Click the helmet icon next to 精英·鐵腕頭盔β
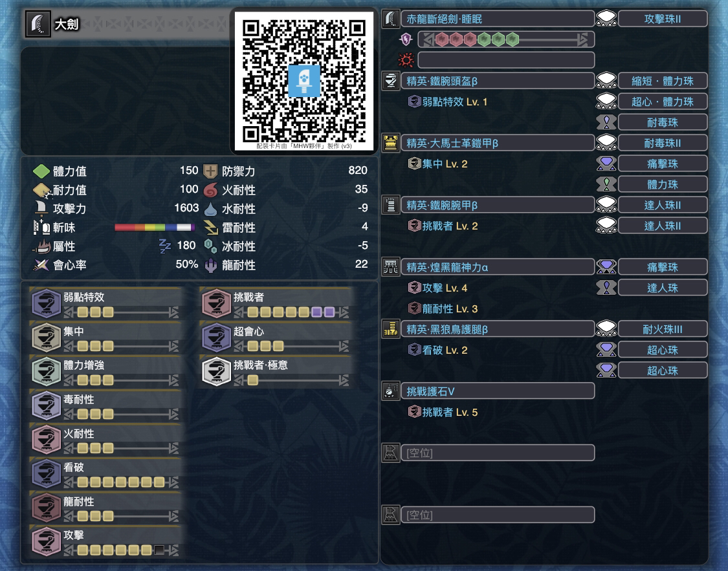 390,81
